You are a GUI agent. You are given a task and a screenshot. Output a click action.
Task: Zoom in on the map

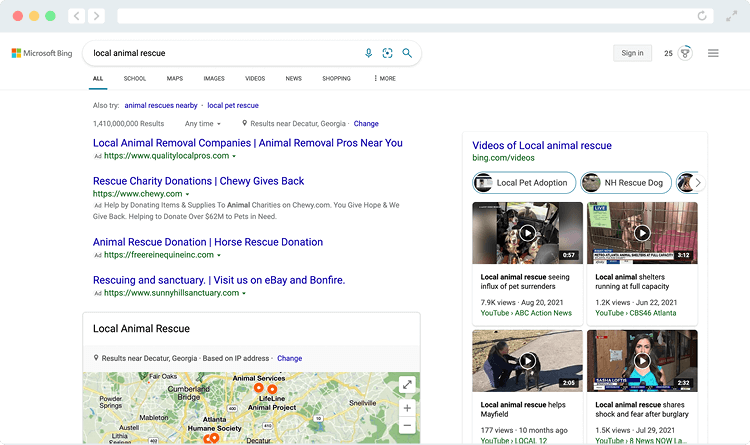click(x=407, y=408)
